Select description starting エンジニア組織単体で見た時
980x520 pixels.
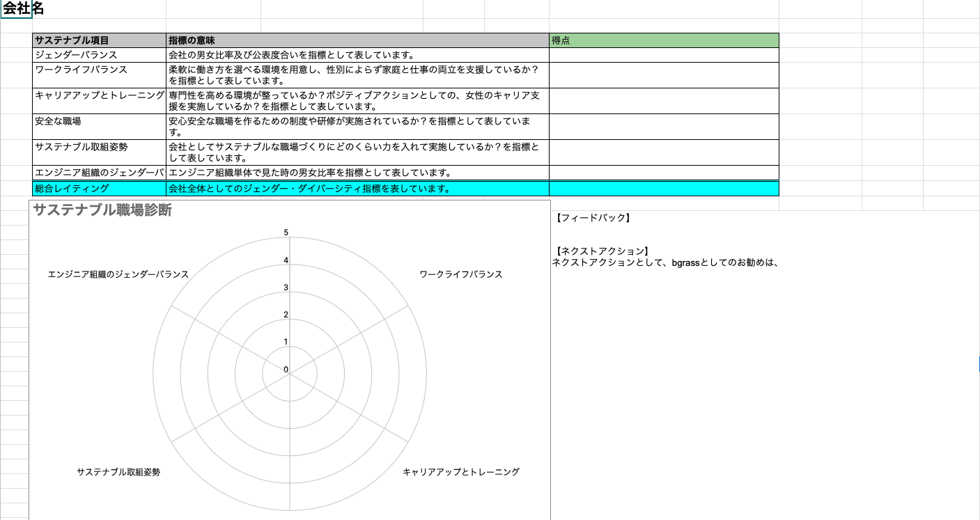(358, 173)
